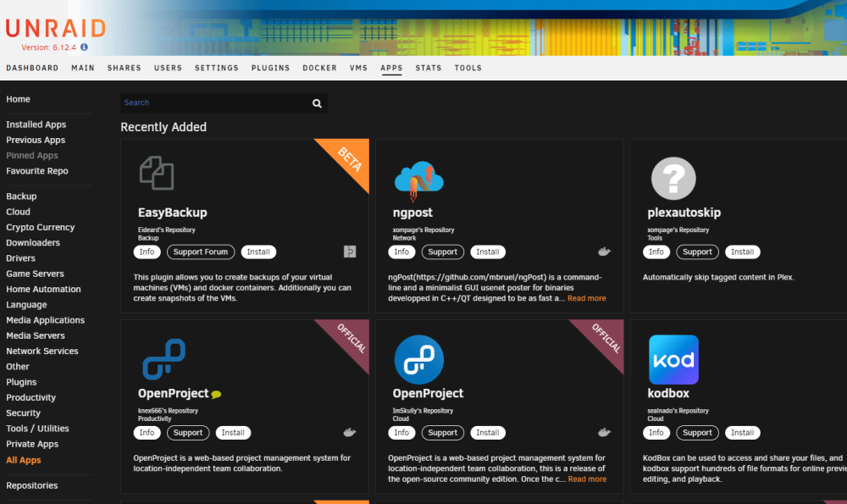Open Favourite Repo in sidebar

37,171
